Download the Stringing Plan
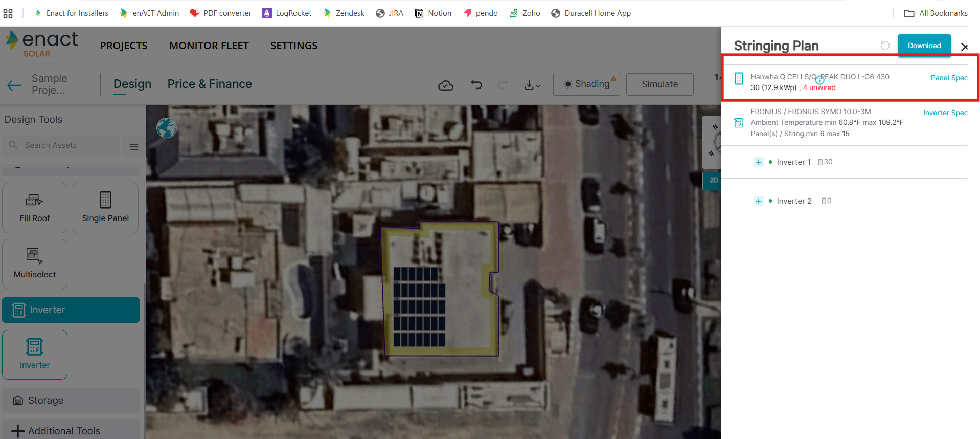 (924, 46)
